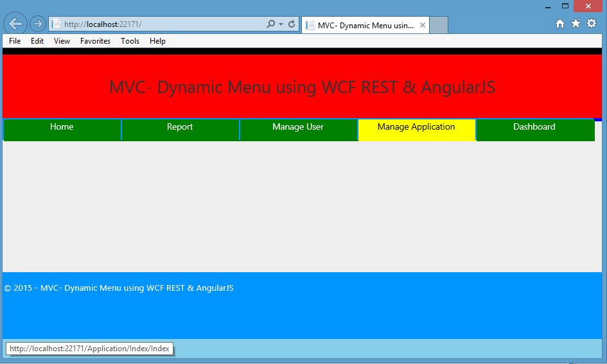Minimize the browser window
This screenshot has height=364, width=607.
[x=548, y=6]
